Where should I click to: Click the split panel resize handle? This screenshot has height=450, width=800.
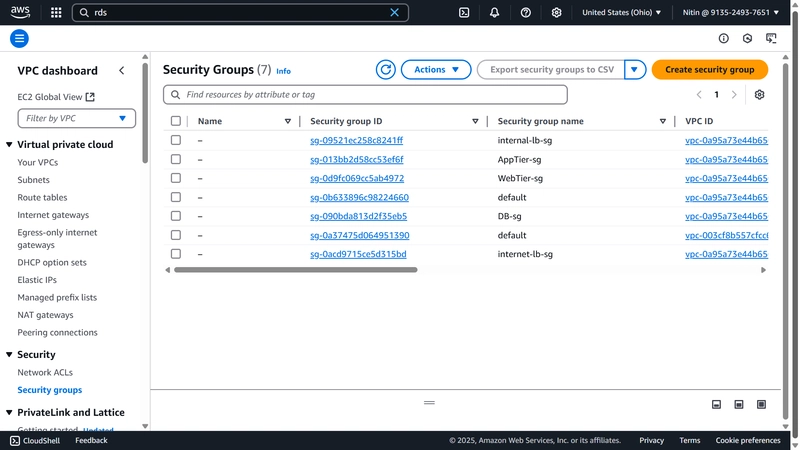[429, 403]
